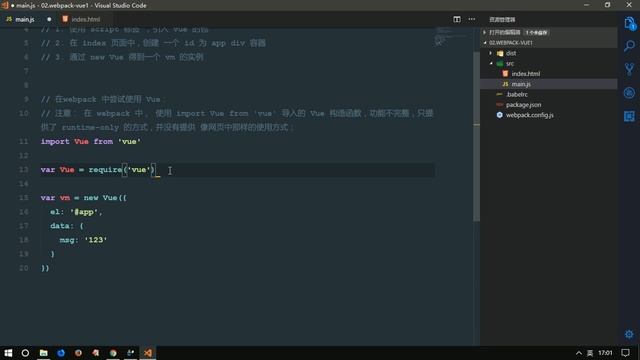The image size is (640, 360).
Task: Click the index.html file icon in tree
Action: 505,73
